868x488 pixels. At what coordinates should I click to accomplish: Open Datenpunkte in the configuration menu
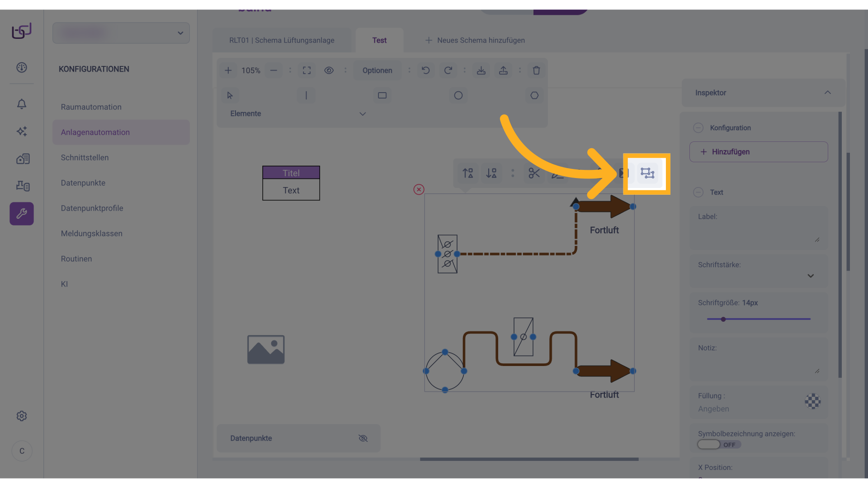(x=83, y=183)
